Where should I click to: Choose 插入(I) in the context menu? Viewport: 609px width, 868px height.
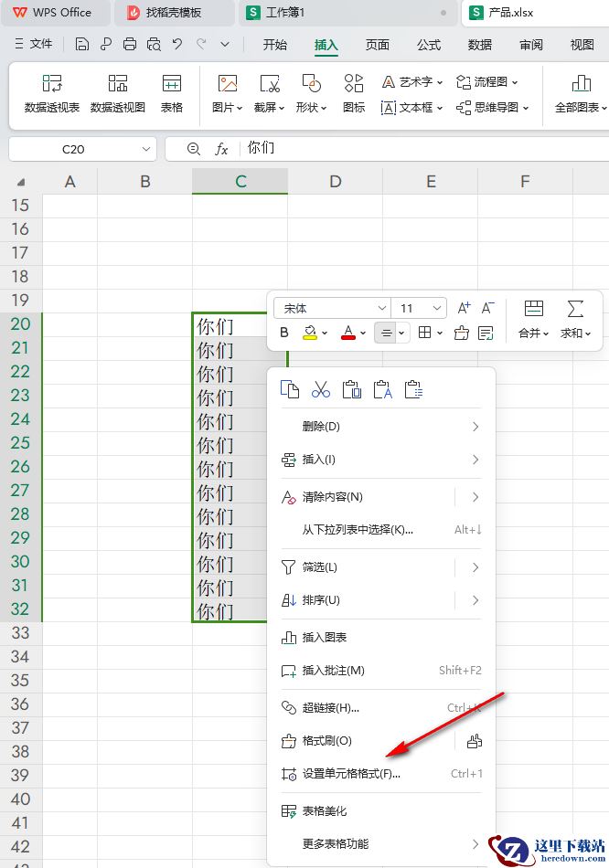381,460
